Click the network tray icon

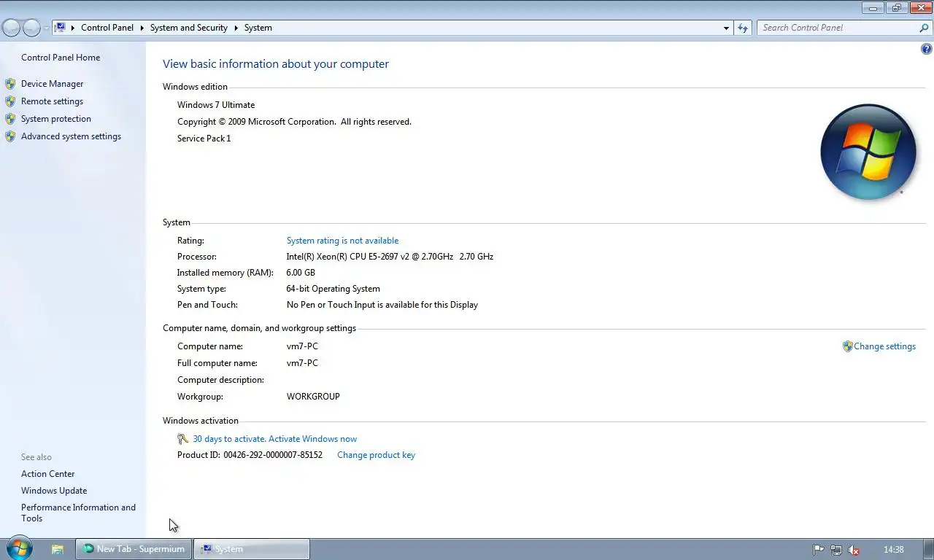tap(836, 550)
